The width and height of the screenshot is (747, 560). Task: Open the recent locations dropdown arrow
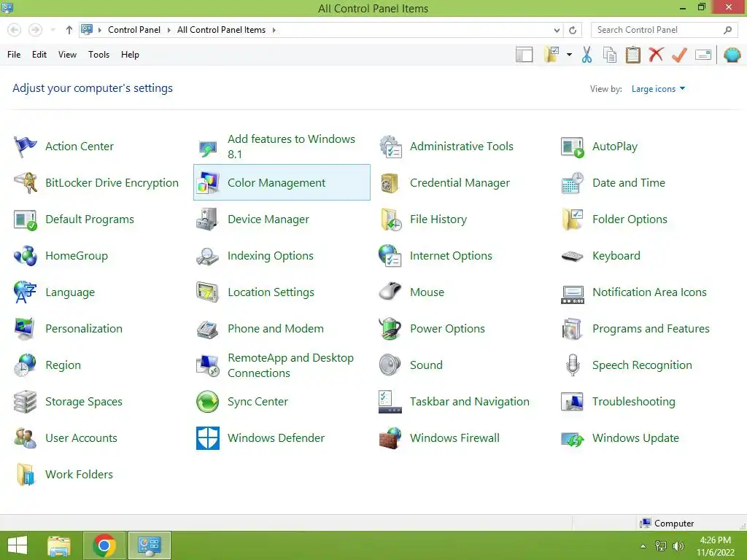[x=53, y=30]
